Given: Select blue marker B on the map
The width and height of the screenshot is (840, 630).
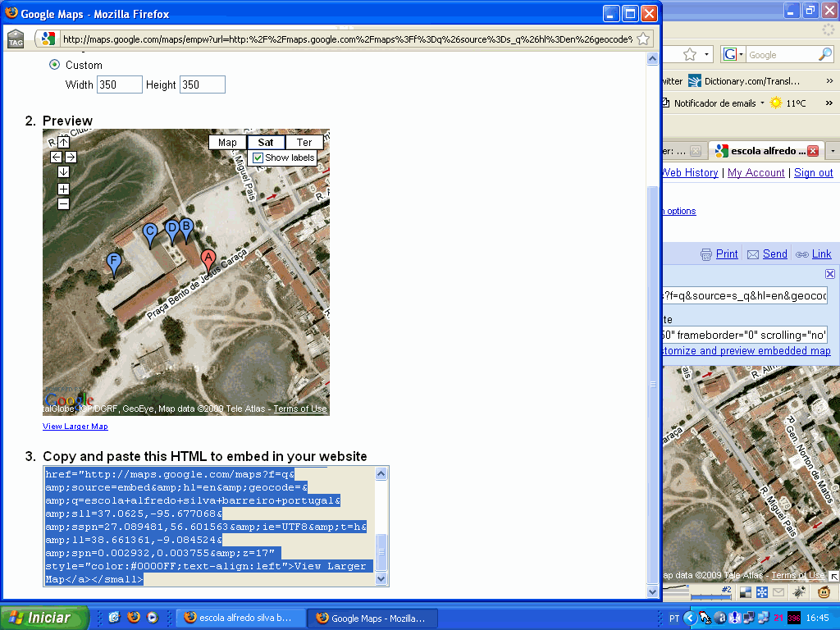Looking at the screenshot, I should coord(186,228).
